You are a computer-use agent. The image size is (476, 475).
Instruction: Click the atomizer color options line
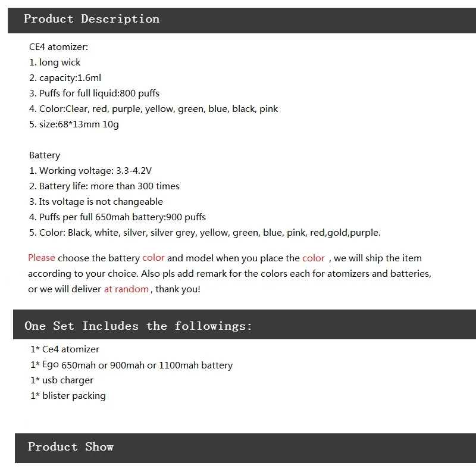[x=154, y=109]
